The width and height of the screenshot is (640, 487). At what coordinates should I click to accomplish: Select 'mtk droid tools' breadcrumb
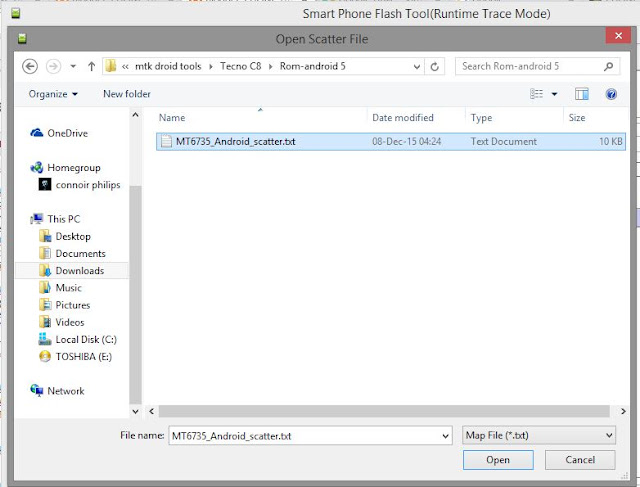click(x=168, y=66)
